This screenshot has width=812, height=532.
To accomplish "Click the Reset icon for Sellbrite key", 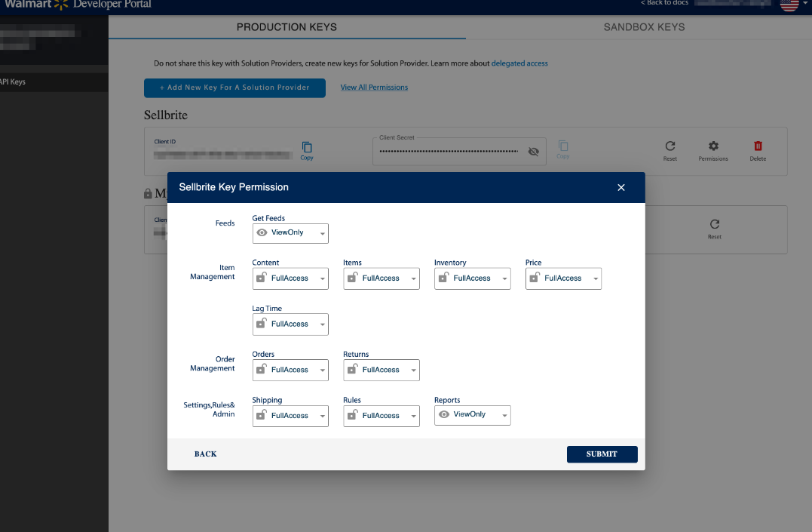I will click(670, 150).
